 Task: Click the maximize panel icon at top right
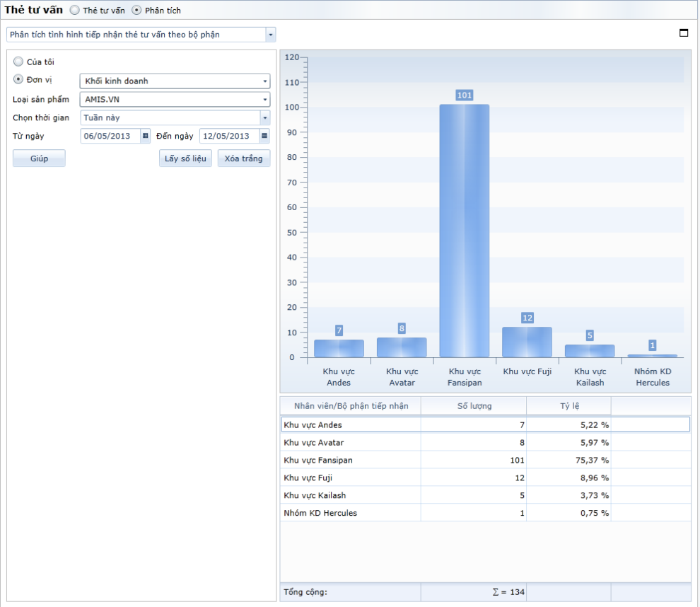tap(684, 33)
